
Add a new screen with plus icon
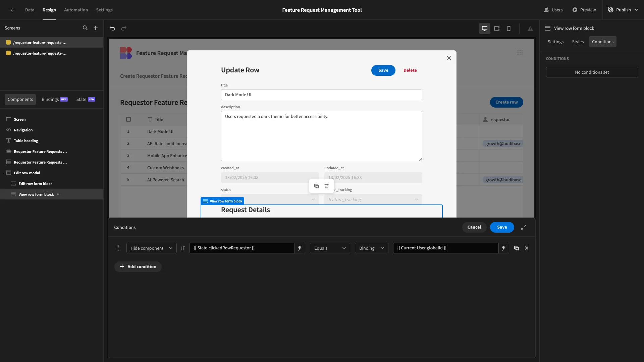96,28
